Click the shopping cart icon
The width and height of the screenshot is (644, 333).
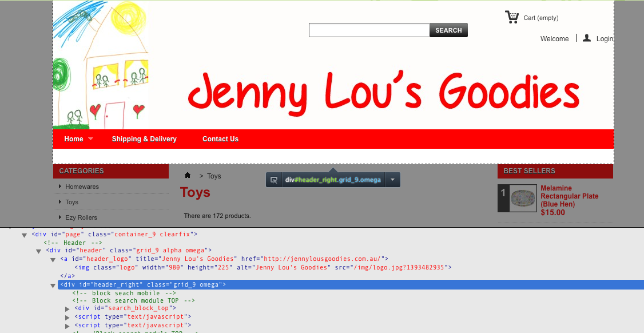click(x=511, y=17)
